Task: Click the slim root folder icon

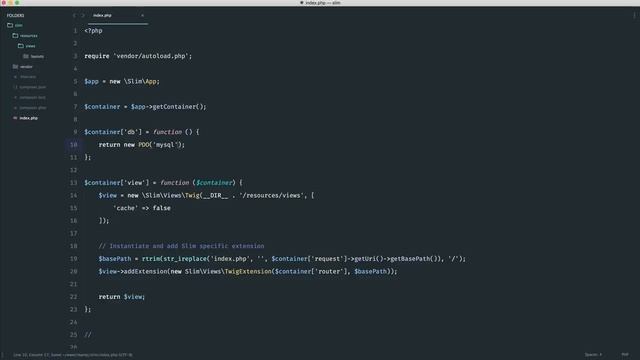Action: (x=10, y=25)
